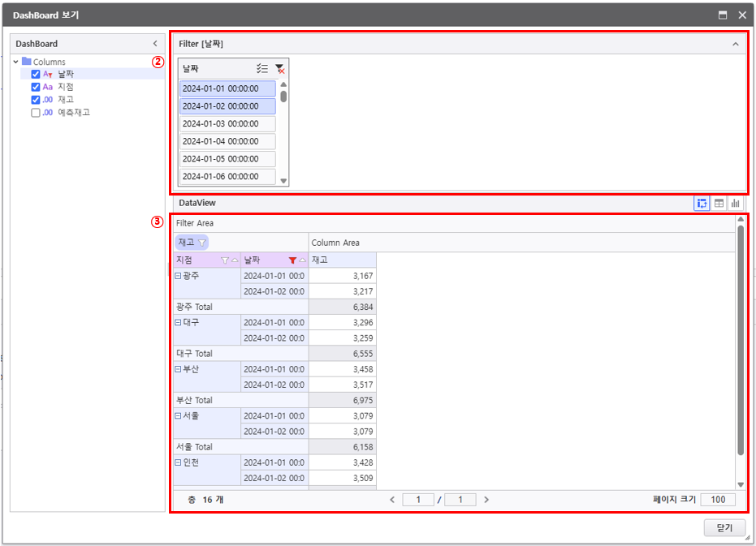This screenshot has height=546, width=756.
Task: Select the 예측재고 tree item label
Action: click(74, 112)
